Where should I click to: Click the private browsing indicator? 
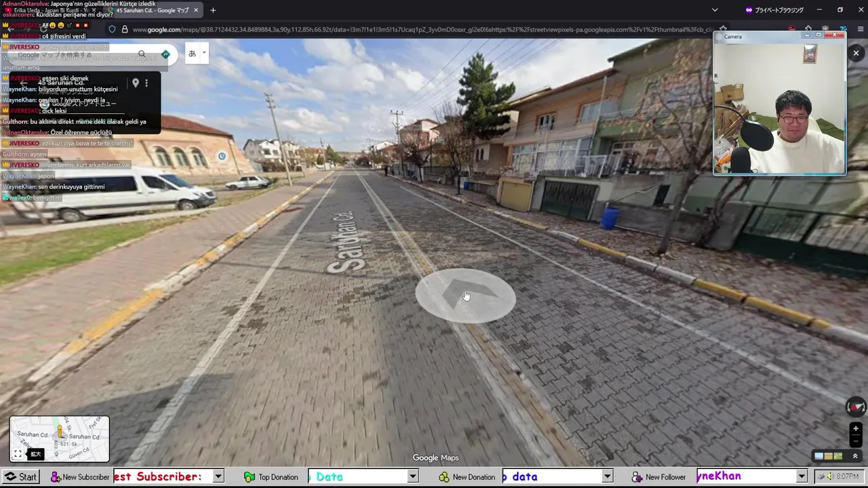[774, 10]
